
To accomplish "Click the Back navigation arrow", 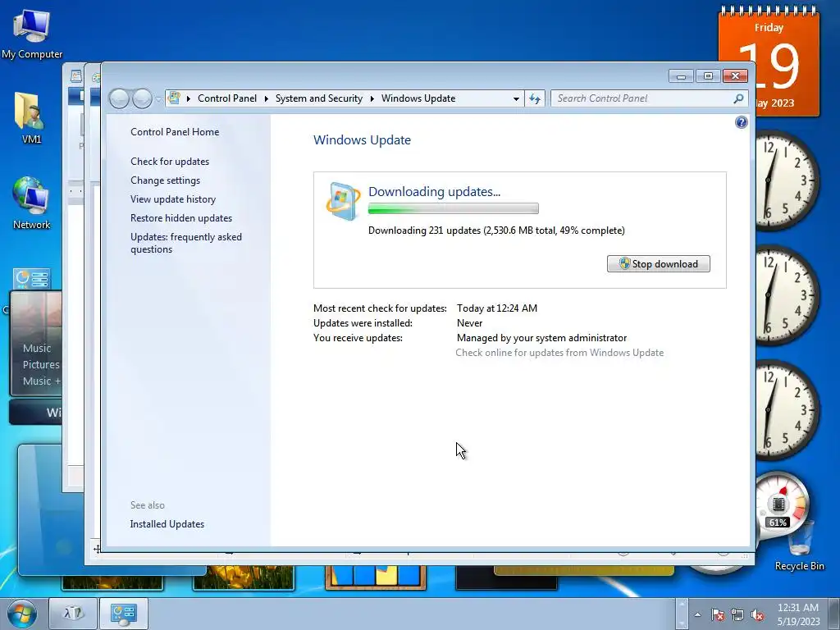I will (x=119, y=98).
